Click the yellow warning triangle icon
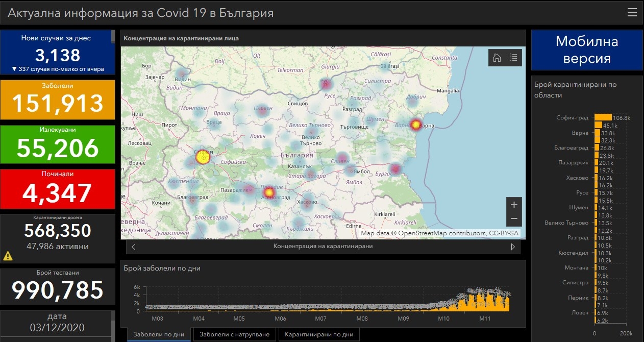This screenshot has width=644, height=342. tap(8, 256)
